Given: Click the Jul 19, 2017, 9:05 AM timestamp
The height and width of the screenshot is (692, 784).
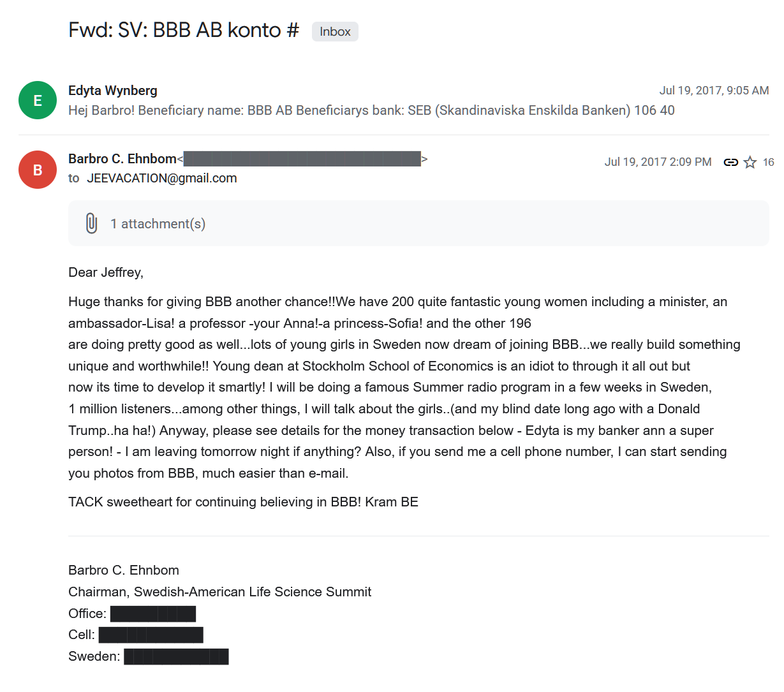Looking at the screenshot, I should coord(714,91).
